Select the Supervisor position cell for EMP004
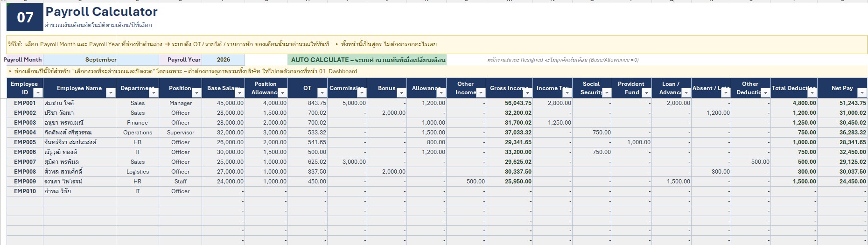 click(x=180, y=133)
